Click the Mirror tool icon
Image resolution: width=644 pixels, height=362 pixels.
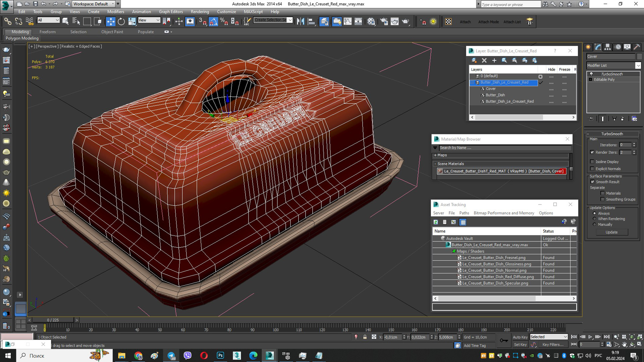301,22
